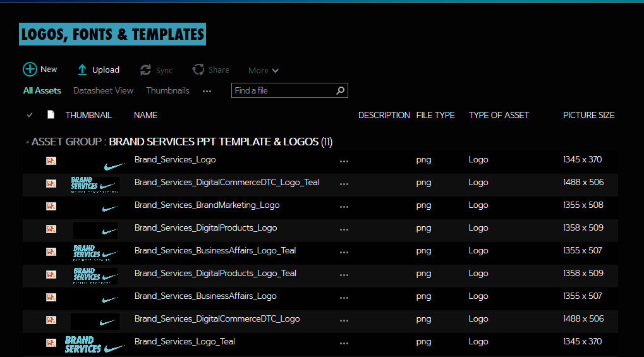Image resolution: width=644 pixels, height=357 pixels.
Task: Click the Brand_Services_DigitalProducts_Logo_Teal thumbnail
Action: [x=95, y=275]
